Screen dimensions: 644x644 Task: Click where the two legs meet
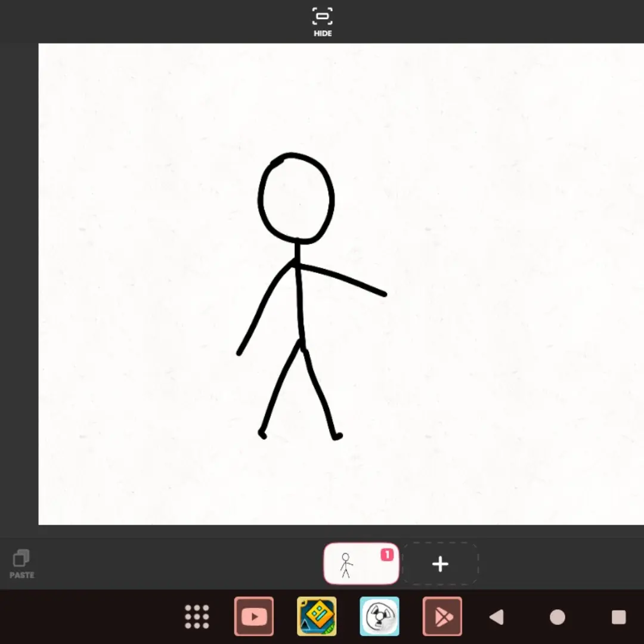point(302,344)
